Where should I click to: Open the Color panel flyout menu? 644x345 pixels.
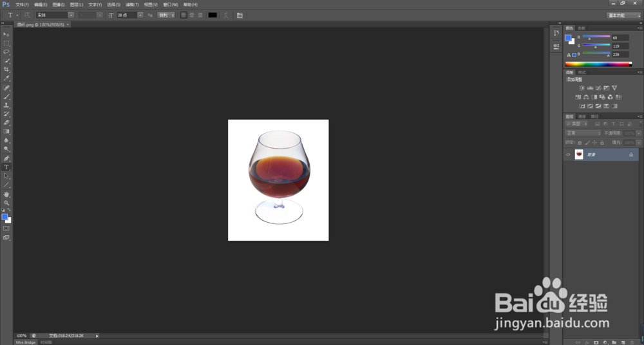(640, 28)
